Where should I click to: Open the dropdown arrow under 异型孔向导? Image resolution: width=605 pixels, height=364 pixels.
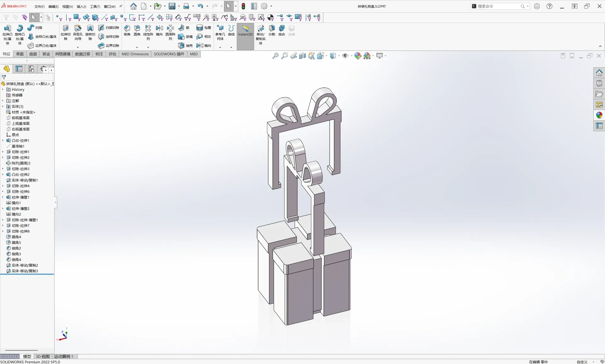click(x=78, y=47)
